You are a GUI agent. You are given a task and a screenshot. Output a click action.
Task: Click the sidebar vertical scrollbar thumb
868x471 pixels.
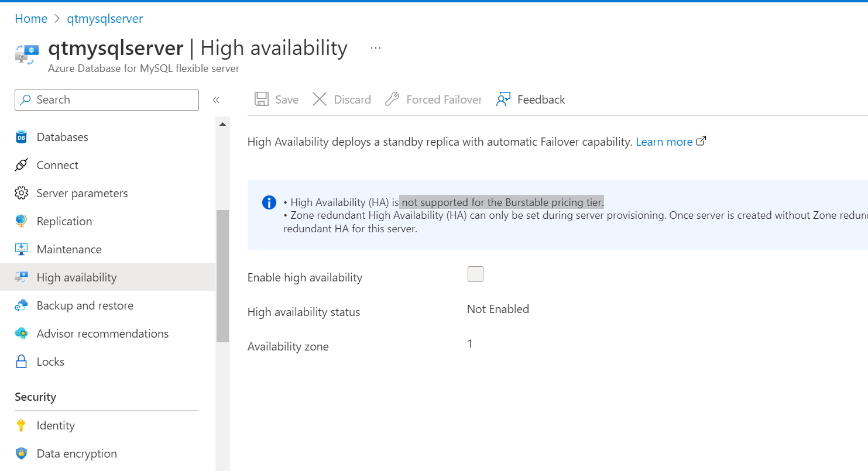pyautogui.click(x=222, y=276)
